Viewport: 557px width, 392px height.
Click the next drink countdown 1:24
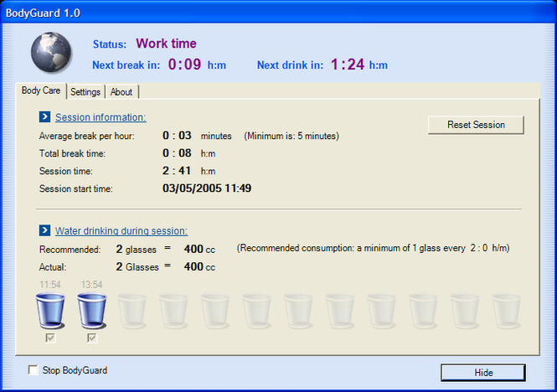tap(348, 64)
